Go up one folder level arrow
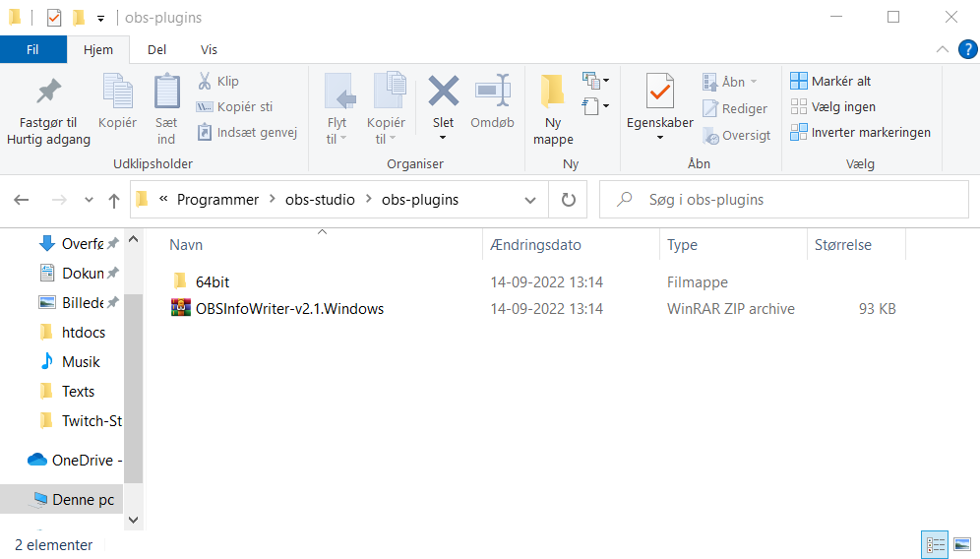The height and width of the screenshot is (559, 980). tap(114, 200)
